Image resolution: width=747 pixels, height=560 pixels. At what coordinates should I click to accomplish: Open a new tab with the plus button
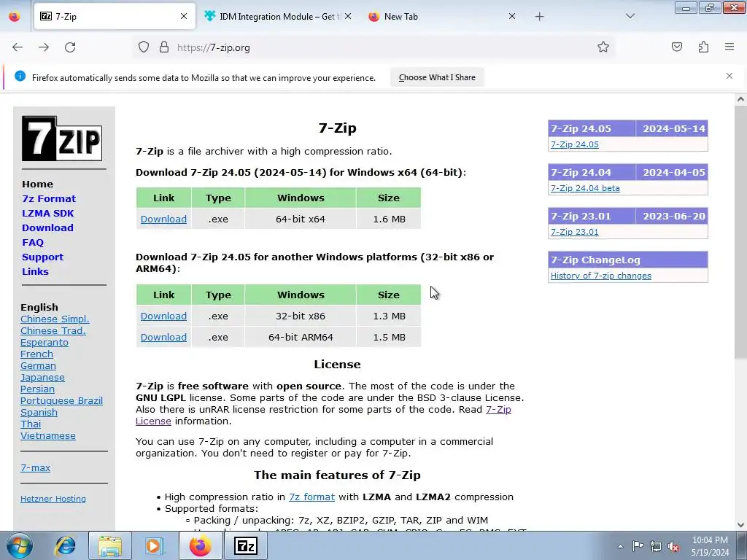click(539, 17)
